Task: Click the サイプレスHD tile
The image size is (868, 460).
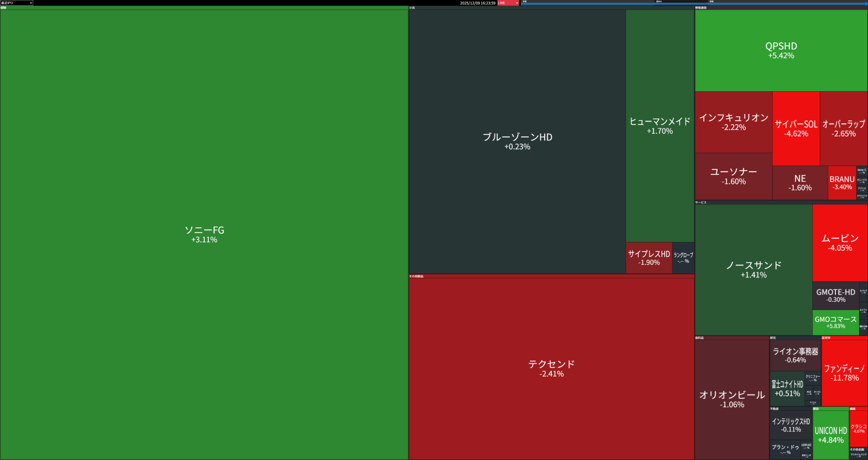Action: click(649, 258)
